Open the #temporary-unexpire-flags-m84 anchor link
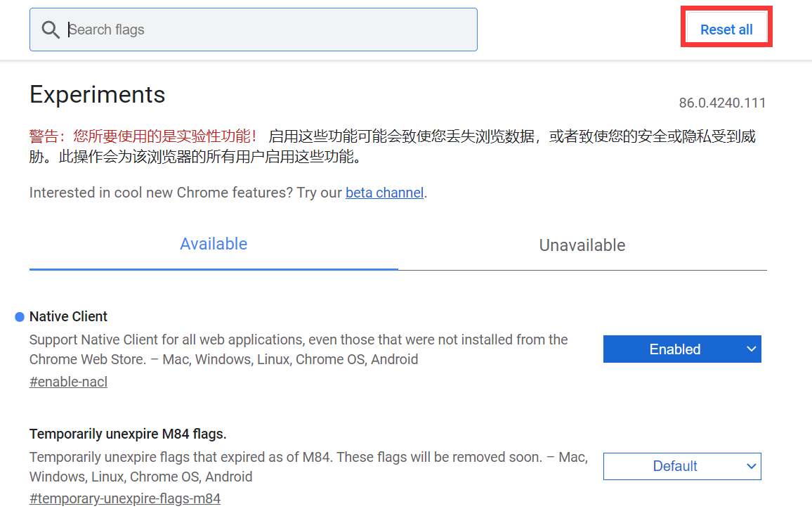Screen dimensions: 812x523 125,499
